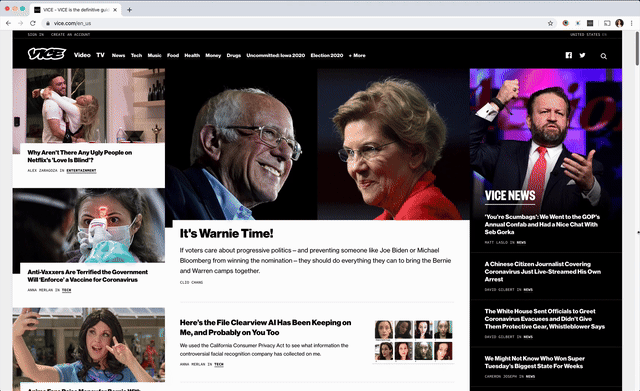Viewport: 640px width, 391px height.
Task: Click the selfie woman in wig thumbnail
Action: (x=89, y=345)
